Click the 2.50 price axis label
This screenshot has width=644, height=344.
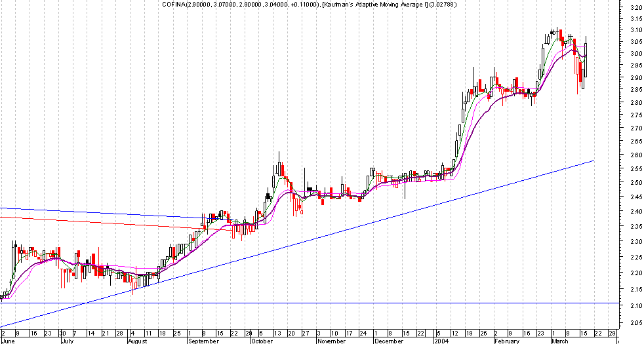[636, 182]
